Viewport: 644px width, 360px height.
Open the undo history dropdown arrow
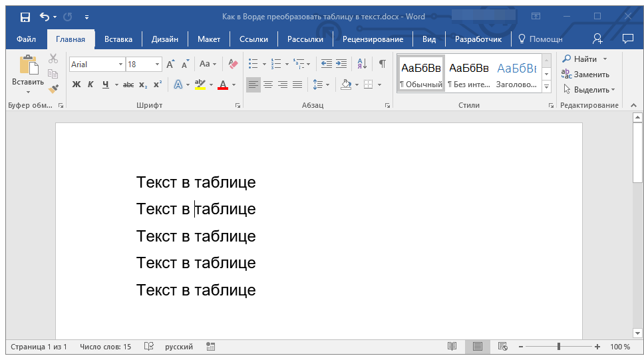coord(55,17)
